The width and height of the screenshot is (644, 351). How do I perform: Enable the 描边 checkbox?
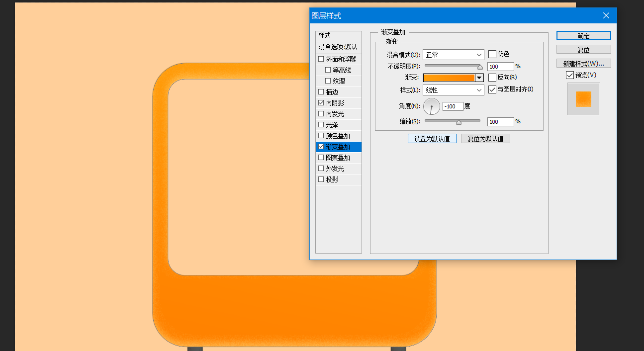pos(321,92)
